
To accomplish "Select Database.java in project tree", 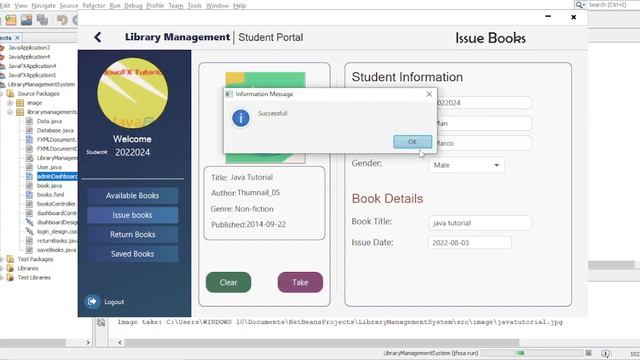I will [x=55, y=130].
